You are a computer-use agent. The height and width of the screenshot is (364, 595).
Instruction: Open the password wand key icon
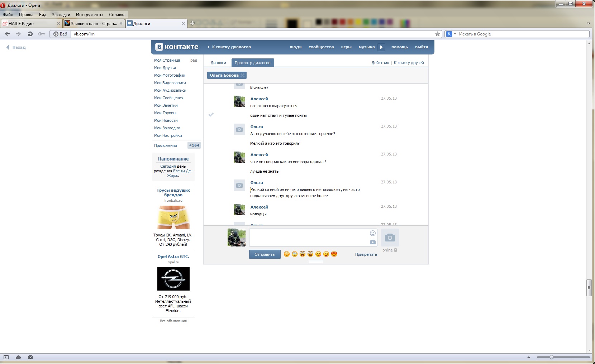42,34
